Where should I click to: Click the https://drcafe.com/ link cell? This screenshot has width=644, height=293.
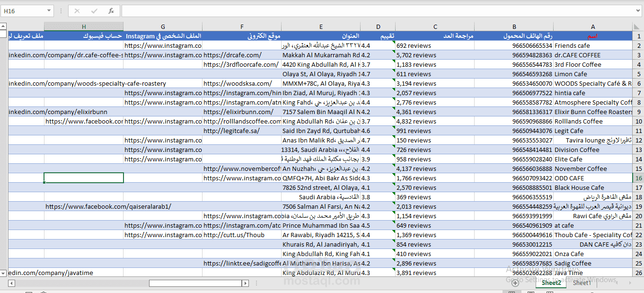click(242, 55)
